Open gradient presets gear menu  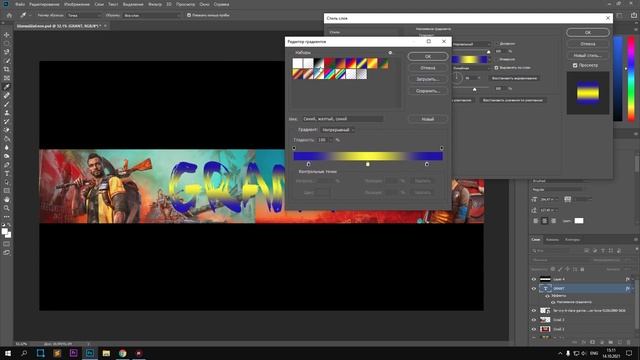[390, 53]
